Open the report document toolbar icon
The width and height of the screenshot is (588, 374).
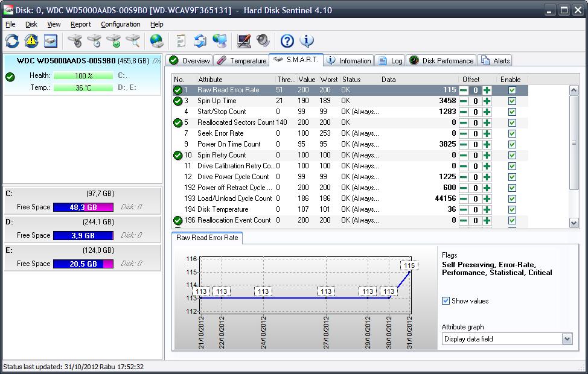181,40
